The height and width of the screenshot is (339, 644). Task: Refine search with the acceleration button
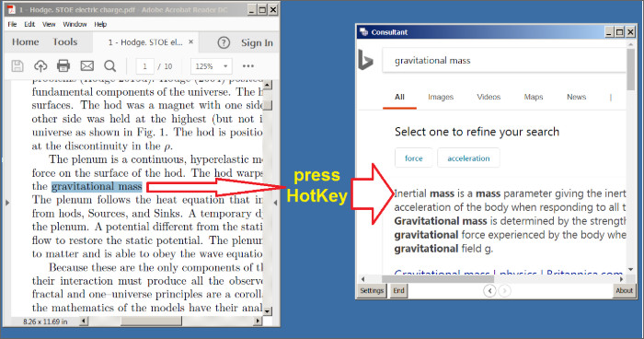(x=468, y=158)
